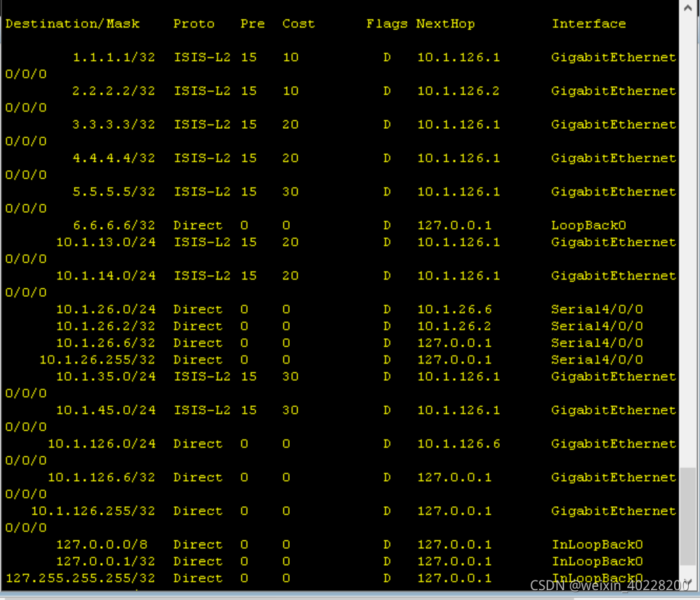The height and width of the screenshot is (600, 700).
Task: Click cost 30 in the 5.5.5.5/32 row
Action: pyautogui.click(x=290, y=192)
